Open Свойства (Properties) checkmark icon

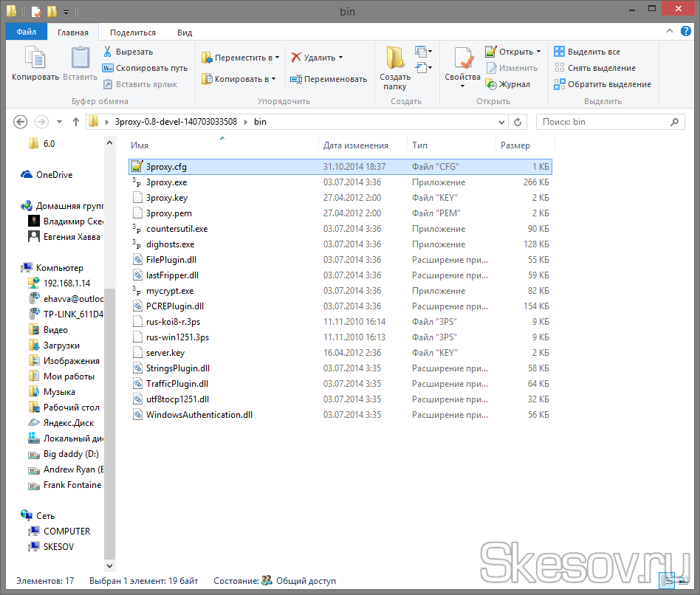[463, 59]
